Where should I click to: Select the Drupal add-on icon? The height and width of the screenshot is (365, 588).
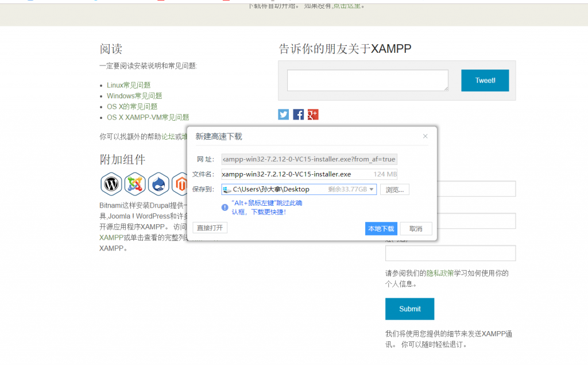(158, 184)
